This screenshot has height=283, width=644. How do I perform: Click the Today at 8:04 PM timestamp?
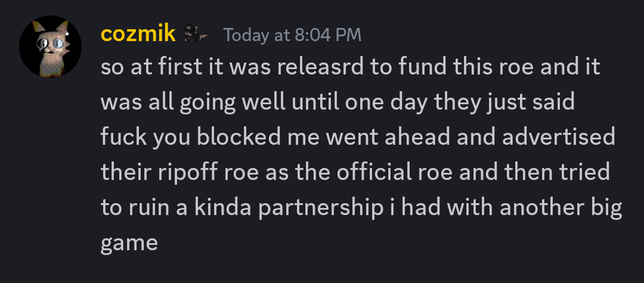[x=292, y=35]
